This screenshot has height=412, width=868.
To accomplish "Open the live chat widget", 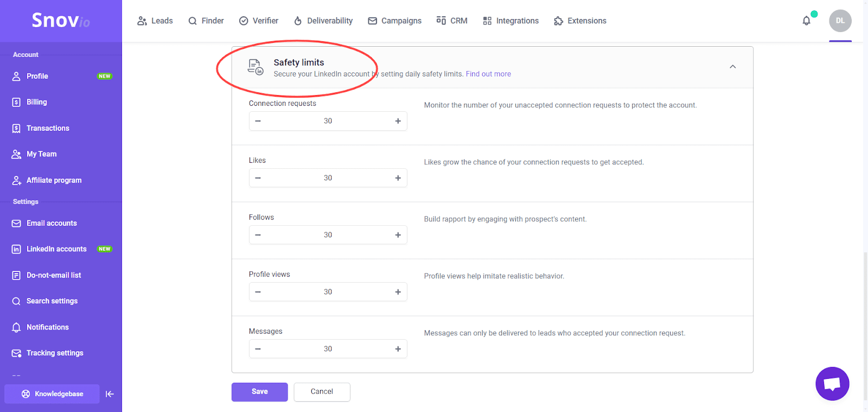I will click(x=832, y=384).
